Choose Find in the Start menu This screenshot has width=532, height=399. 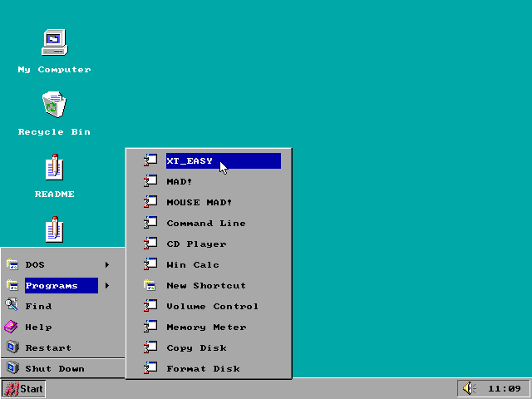tap(63, 307)
